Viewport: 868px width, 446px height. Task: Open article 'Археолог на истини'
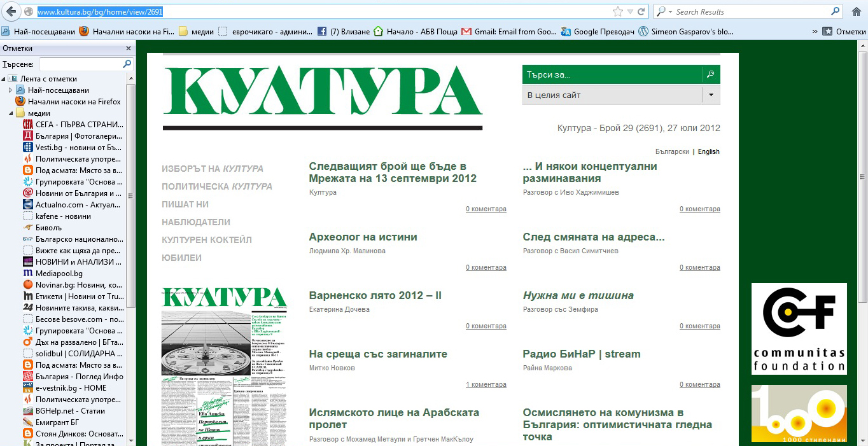(x=363, y=237)
